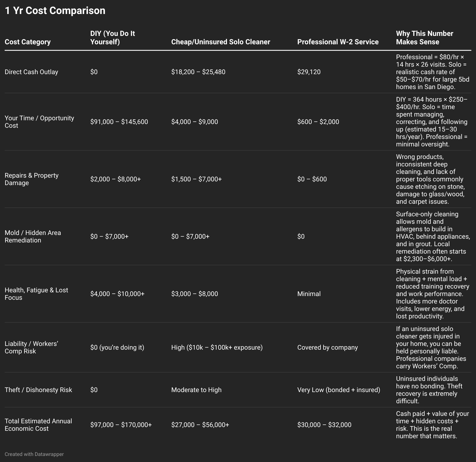Select the Direct Cash Outlay row label
This screenshot has height=462, width=476.
31,72
